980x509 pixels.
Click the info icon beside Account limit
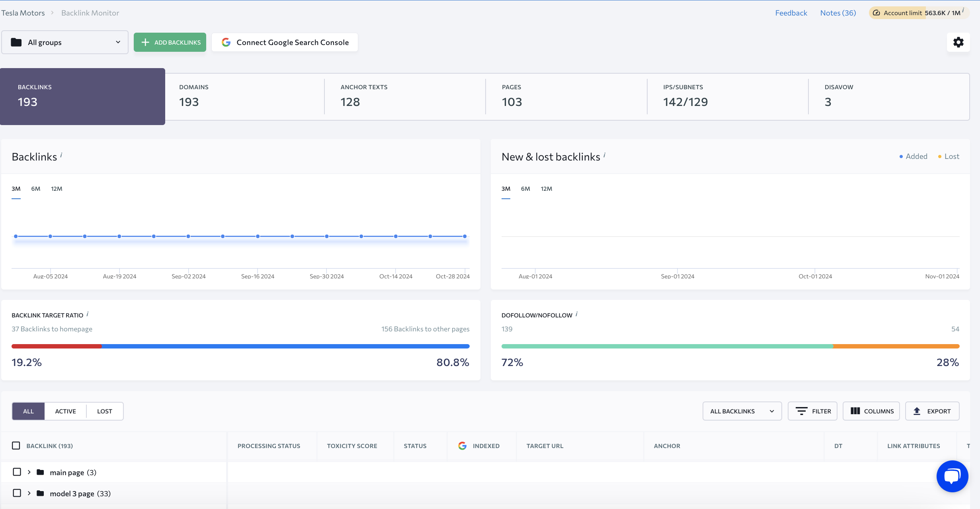(x=963, y=10)
